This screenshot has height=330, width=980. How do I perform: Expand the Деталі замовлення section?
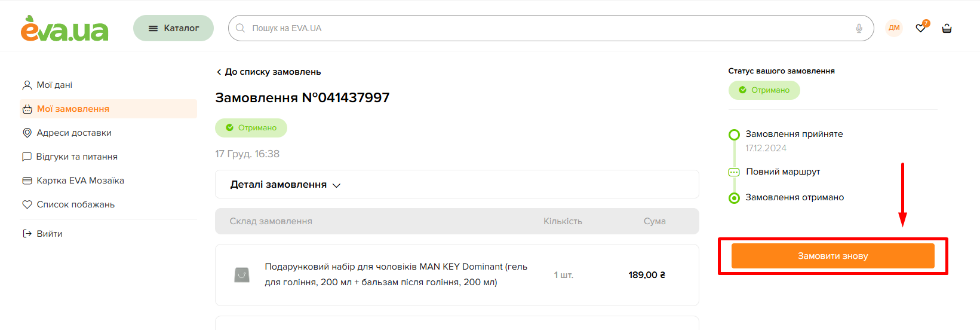click(457, 184)
